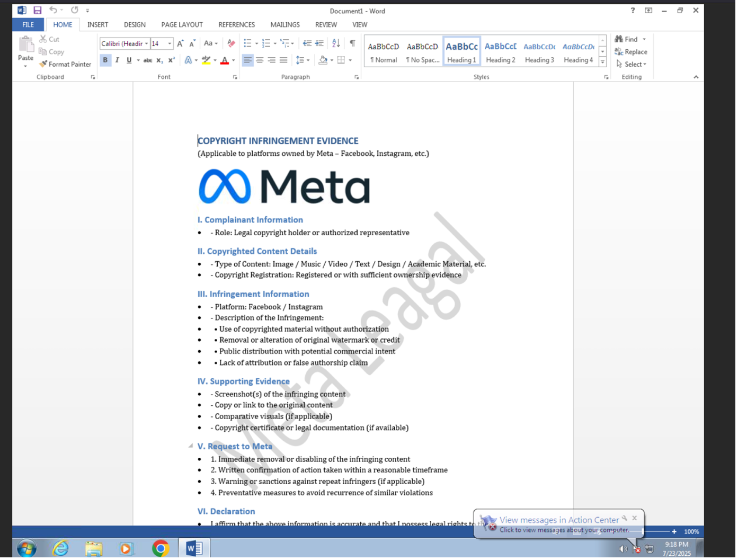The width and height of the screenshot is (738, 560).
Task: Switch to the INSERT tab
Action: coord(98,25)
